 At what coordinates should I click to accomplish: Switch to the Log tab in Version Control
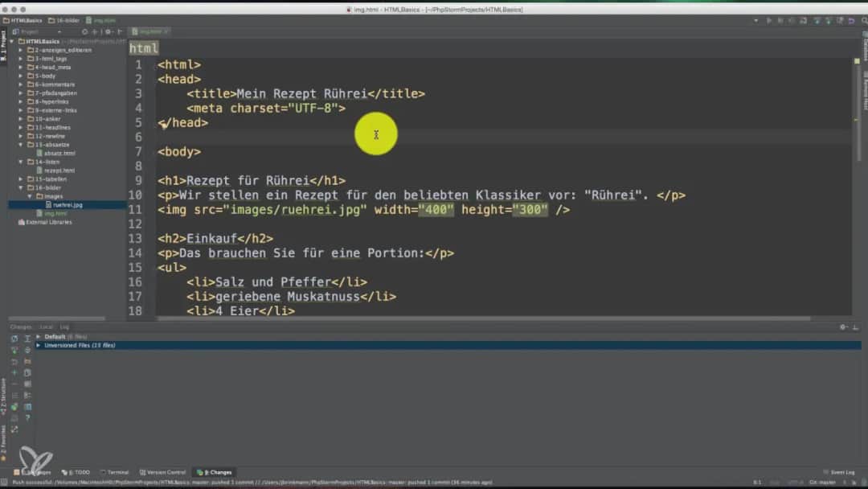tap(64, 327)
